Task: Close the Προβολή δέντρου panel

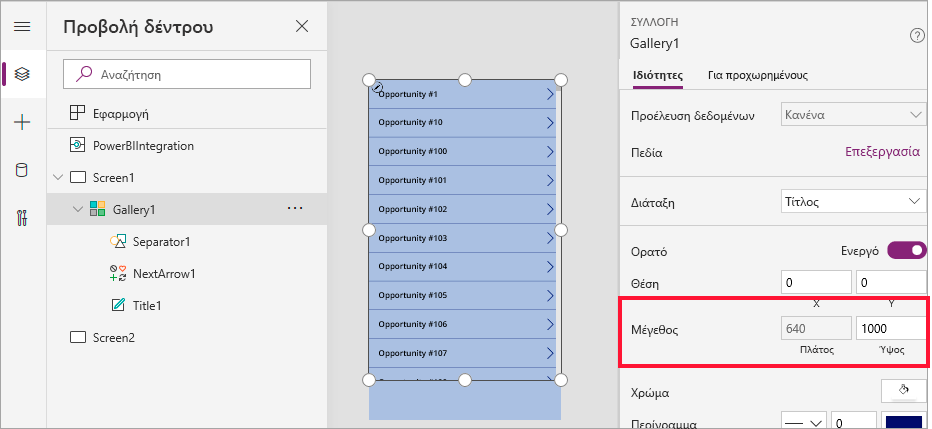Action: pos(302,26)
